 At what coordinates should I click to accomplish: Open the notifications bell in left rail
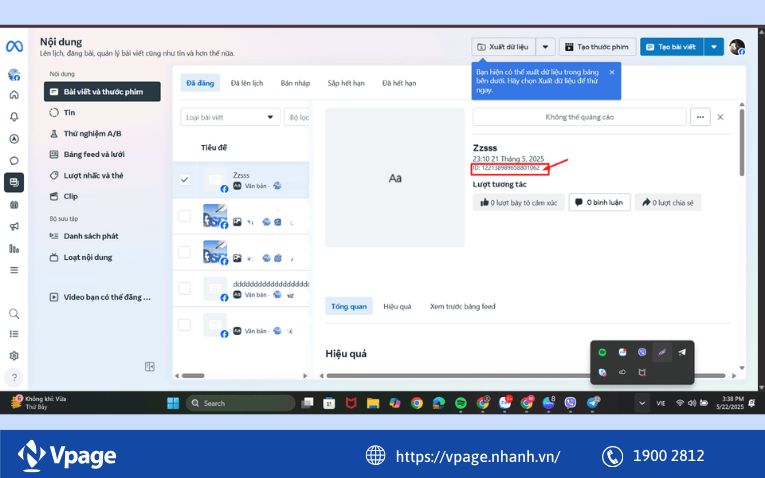point(14,117)
